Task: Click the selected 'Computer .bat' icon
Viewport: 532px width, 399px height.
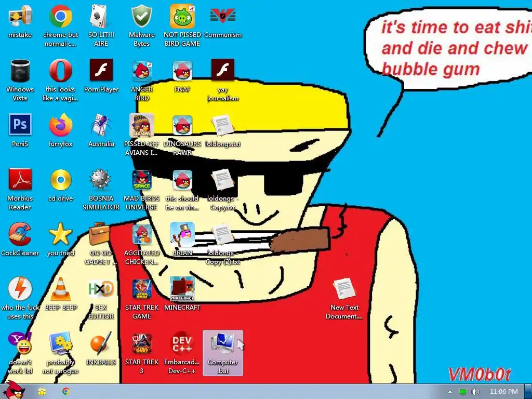Action: (223, 353)
